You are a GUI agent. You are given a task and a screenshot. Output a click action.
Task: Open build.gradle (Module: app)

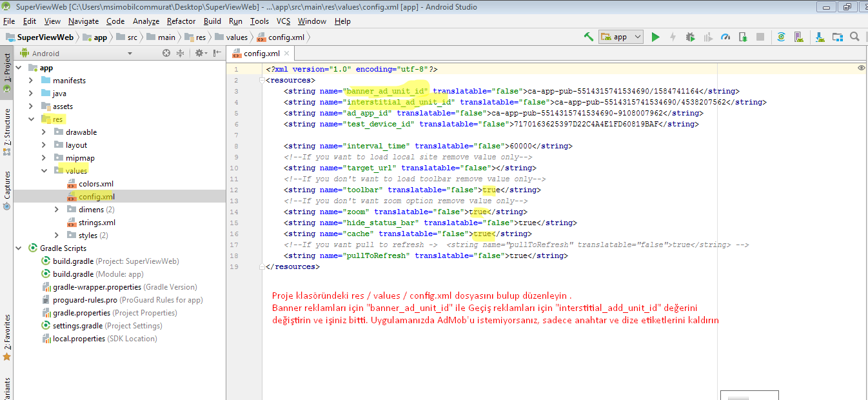click(x=92, y=274)
